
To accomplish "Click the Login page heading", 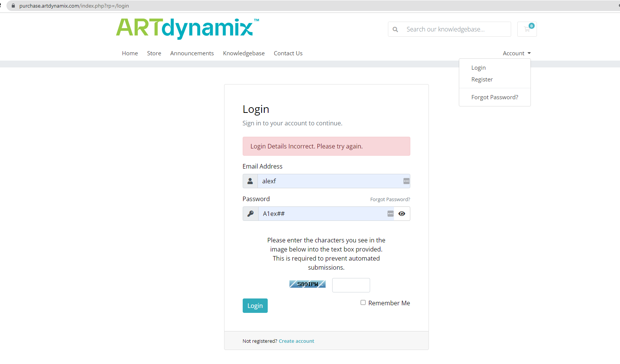I will (256, 109).
